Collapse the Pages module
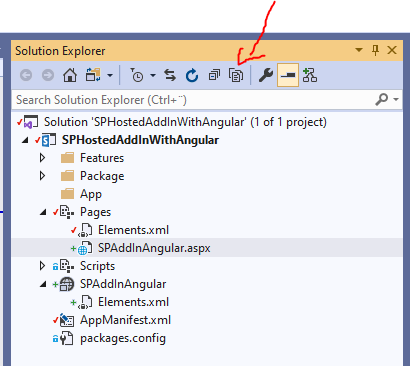This screenshot has height=366, width=410. coord(43,212)
